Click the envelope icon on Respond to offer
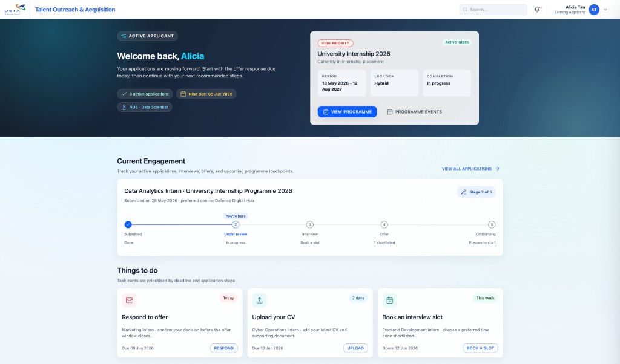This screenshot has width=620, height=364. (x=129, y=301)
